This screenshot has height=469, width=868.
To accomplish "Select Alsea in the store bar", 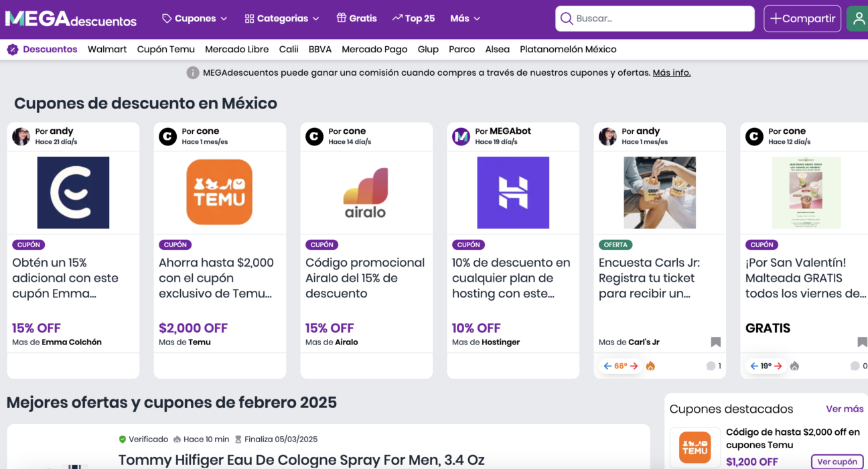I will pos(497,50).
